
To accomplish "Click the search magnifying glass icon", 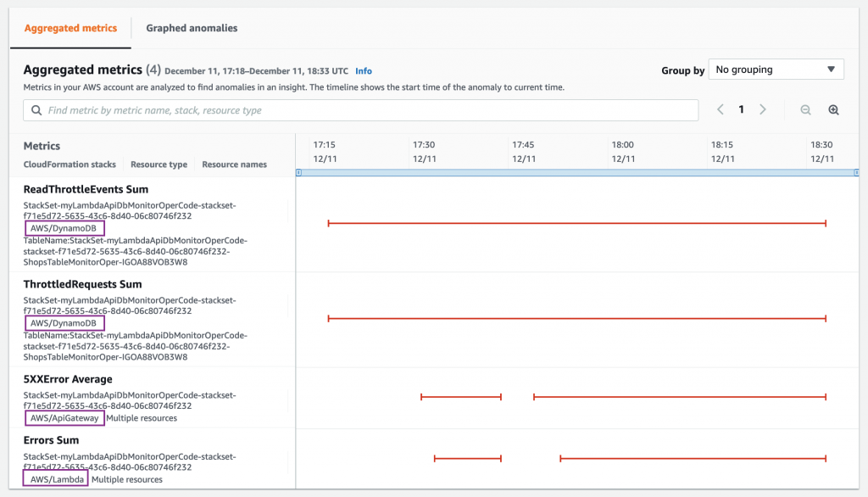I will click(x=36, y=110).
